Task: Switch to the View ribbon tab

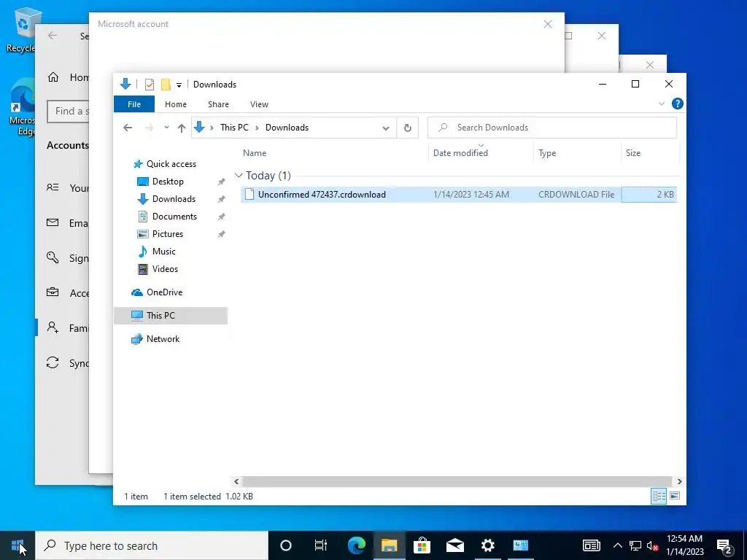Action: click(x=259, y=104)
